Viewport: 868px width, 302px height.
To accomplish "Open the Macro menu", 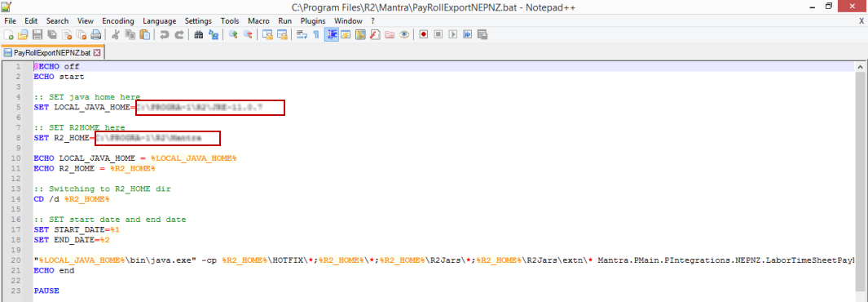I will [258, 21].
